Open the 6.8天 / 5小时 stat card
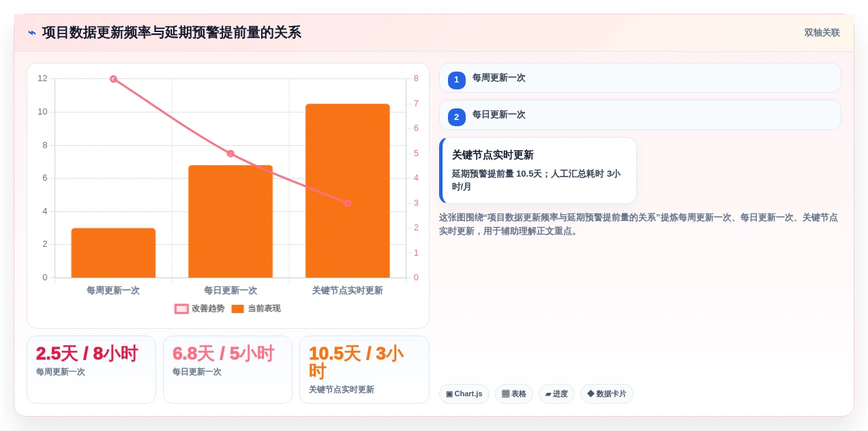 tap(228, 370)
